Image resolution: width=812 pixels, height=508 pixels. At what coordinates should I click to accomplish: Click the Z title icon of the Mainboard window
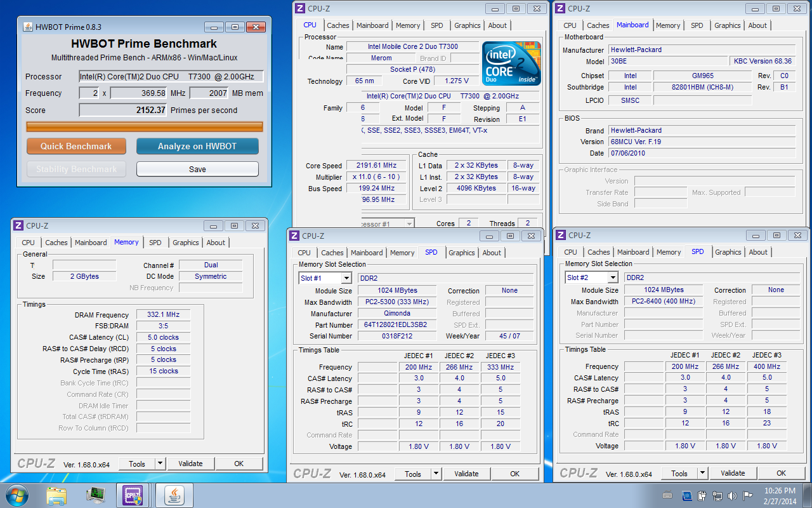pyautogui.click(x=560, y=8)
